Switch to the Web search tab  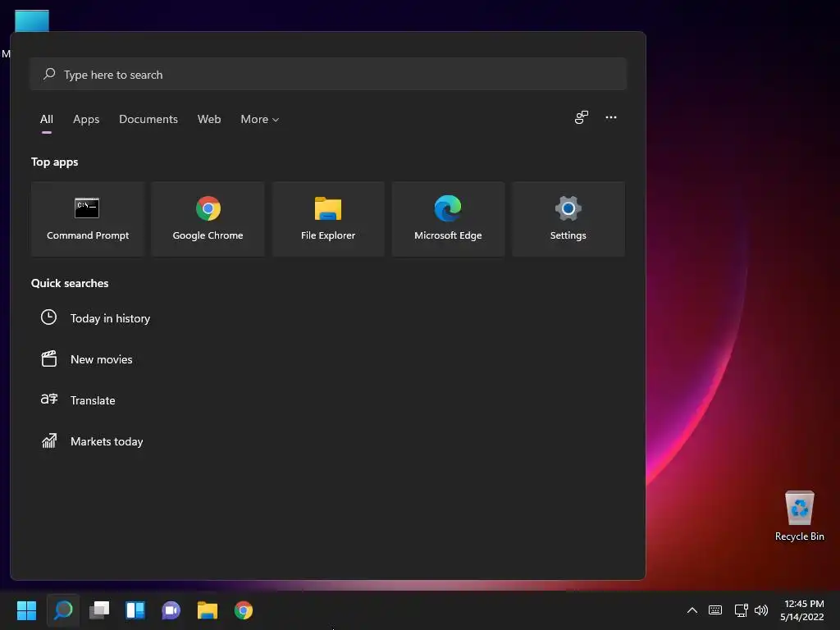209,119
